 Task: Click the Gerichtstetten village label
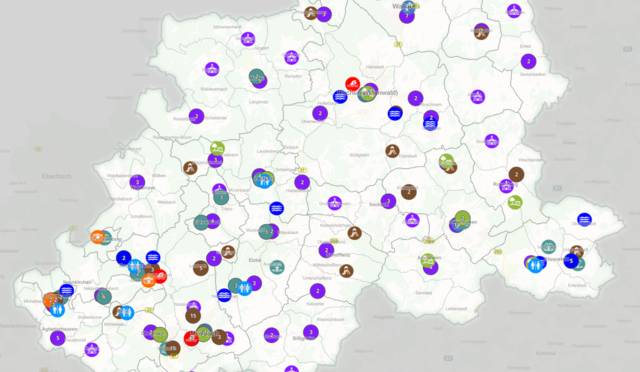coord(533,75)
